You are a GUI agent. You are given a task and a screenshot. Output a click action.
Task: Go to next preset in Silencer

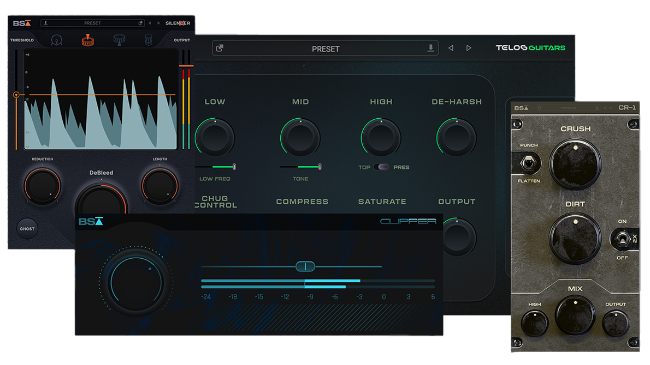tap(158, 23)
